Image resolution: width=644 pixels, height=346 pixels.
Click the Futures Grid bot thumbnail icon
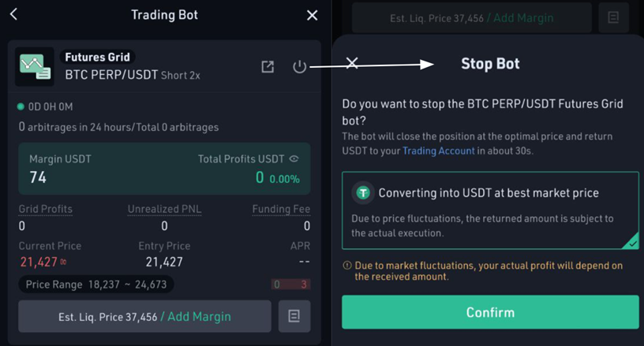click(x=35, y=66)
